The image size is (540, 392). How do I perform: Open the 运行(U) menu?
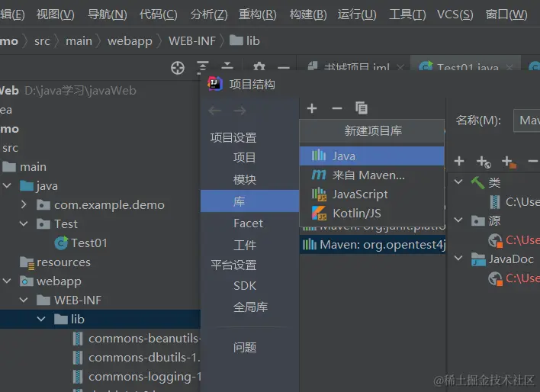click(x=357, y=14)
